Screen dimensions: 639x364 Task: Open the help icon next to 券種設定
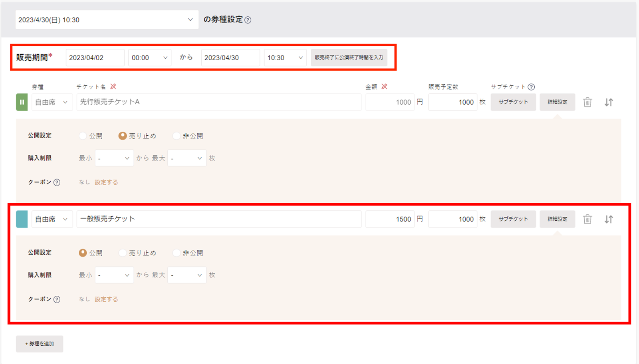[248, 19]
